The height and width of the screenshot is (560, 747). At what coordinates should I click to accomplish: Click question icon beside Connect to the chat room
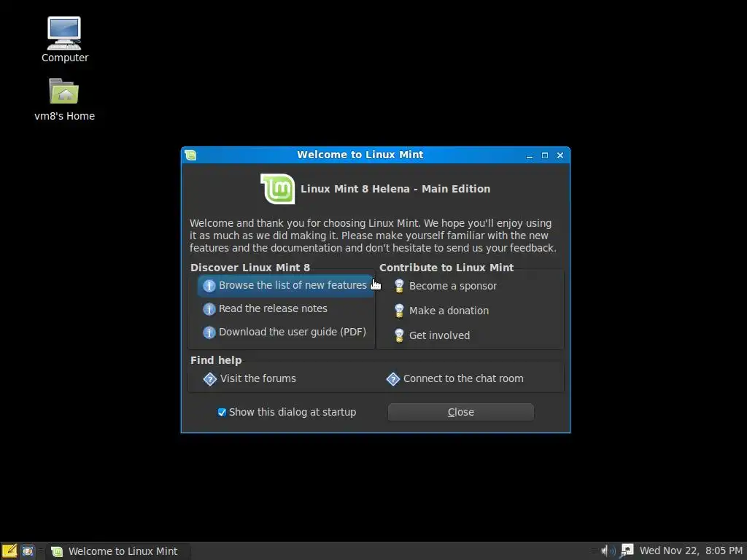pos(393,379)
